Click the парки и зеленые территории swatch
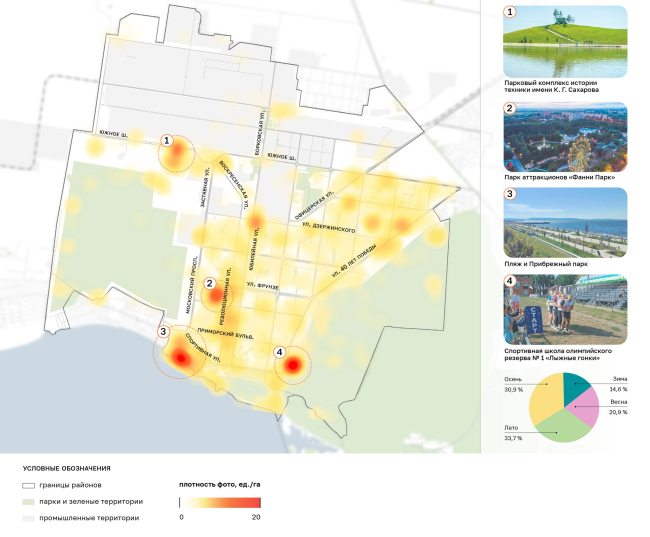Viewport: 650px width, 537px height. coord(26,501)
